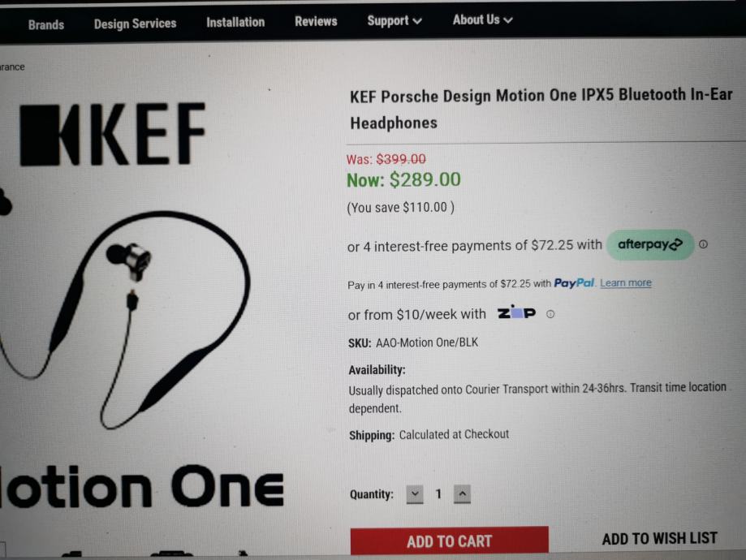
Task: Click the red Add to Cart button
Action: 449,541
